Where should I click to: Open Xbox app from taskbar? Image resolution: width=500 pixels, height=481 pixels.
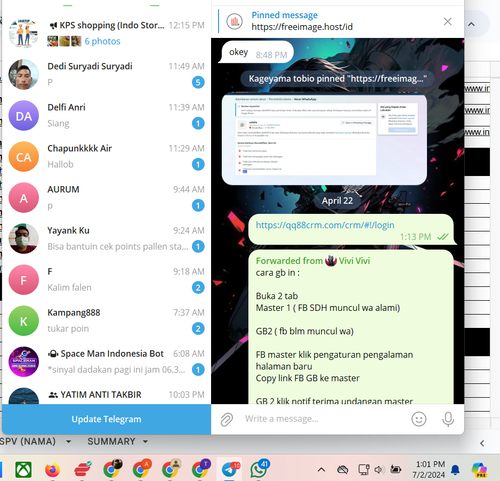pyautogui.click(x=23, y=469)
